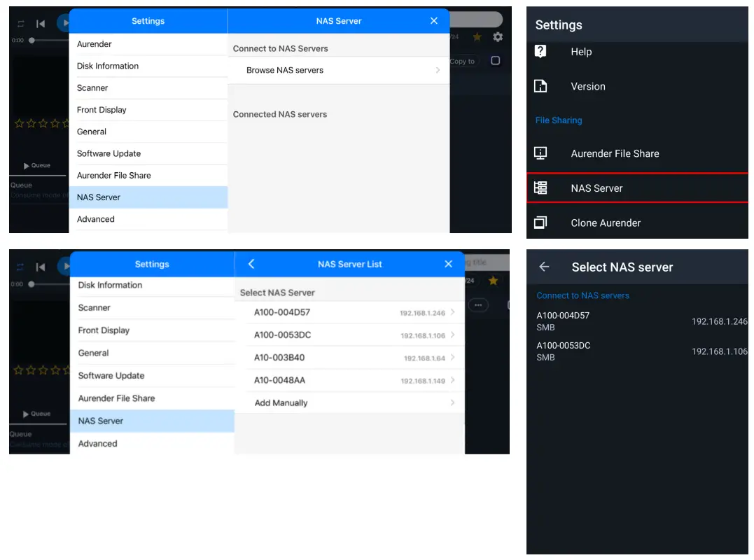Select Front Display in NAS Server List menu

click(x=152, y=330)
